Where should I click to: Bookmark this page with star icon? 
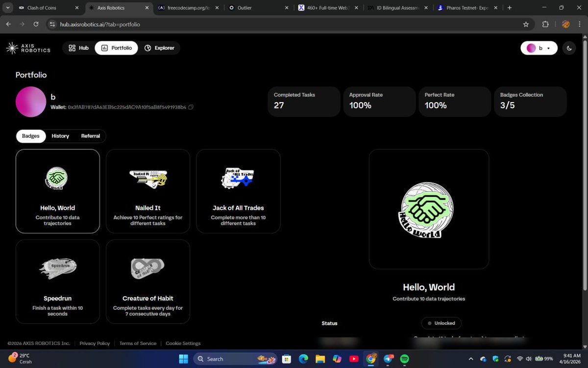point(526,24)
